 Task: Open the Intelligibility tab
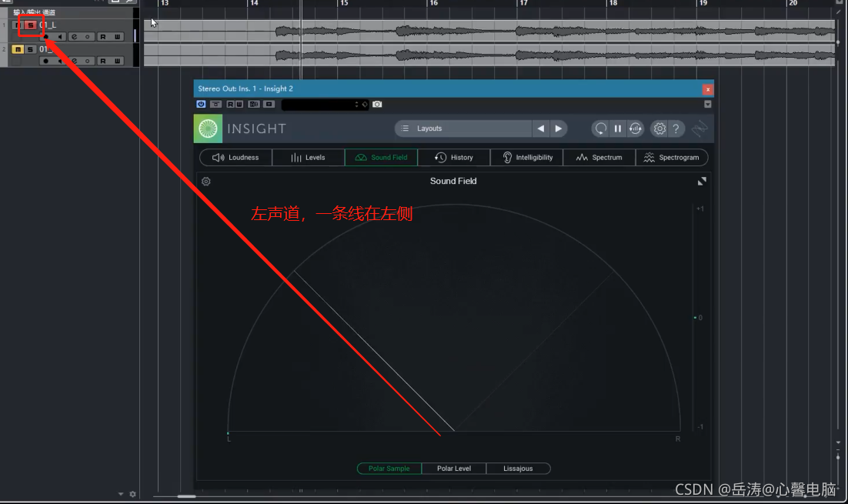[527, 158]
